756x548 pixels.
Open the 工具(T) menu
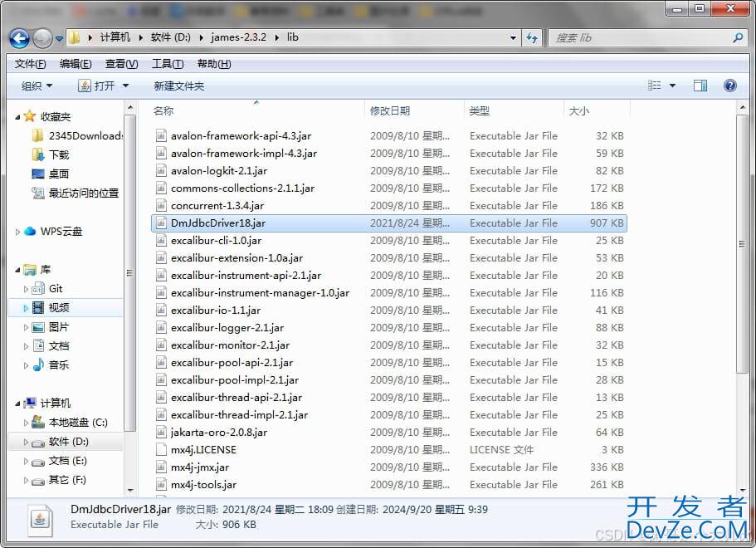coord(167,64)
